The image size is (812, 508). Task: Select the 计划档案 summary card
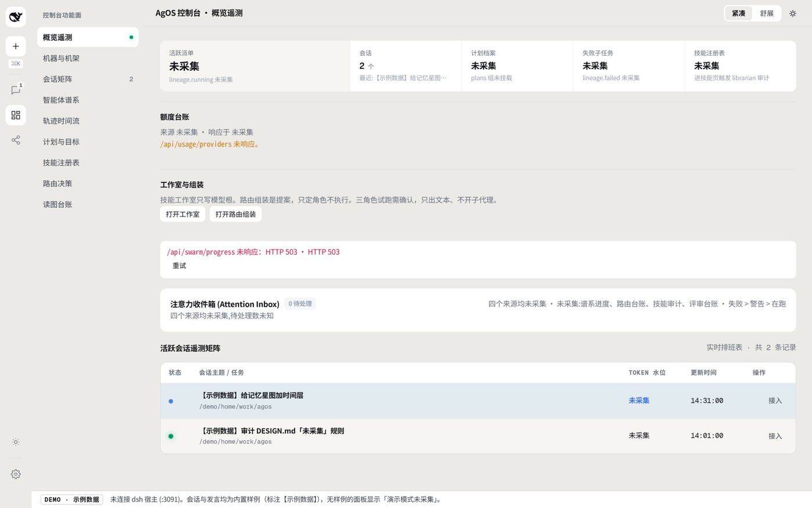click(517, 66)
